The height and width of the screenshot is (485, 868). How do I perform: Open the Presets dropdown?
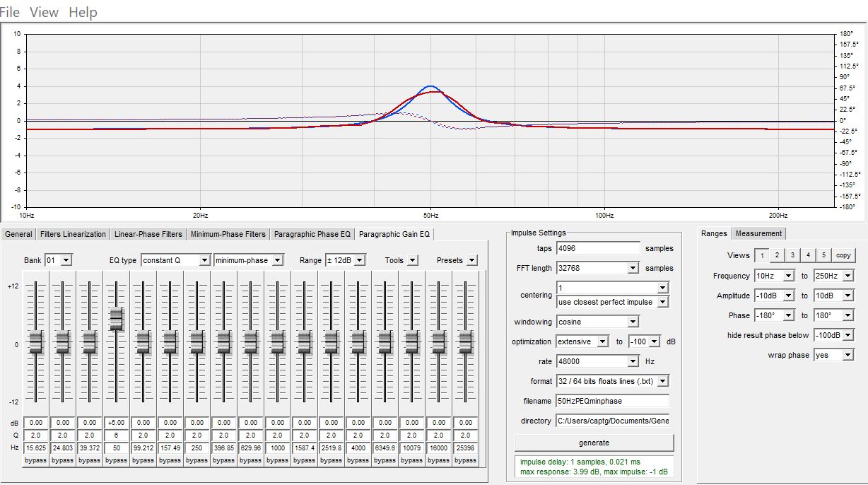tap(472, 260)
